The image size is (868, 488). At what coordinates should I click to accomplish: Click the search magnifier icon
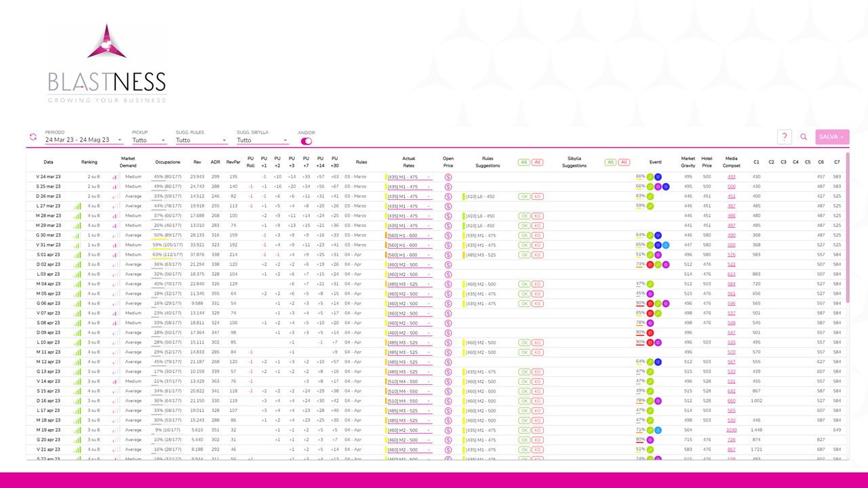tap(804, 137)
